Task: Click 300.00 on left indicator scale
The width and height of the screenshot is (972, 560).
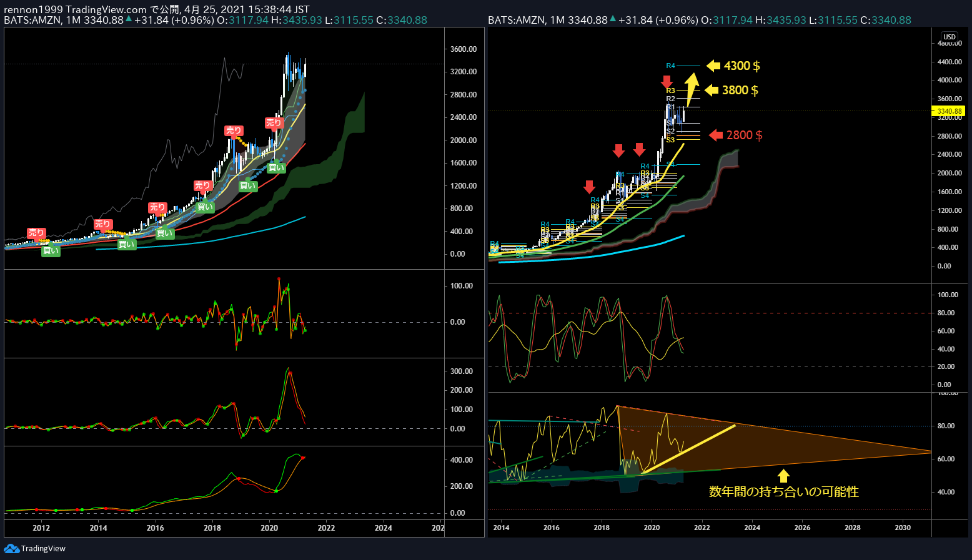Action: 462,371
